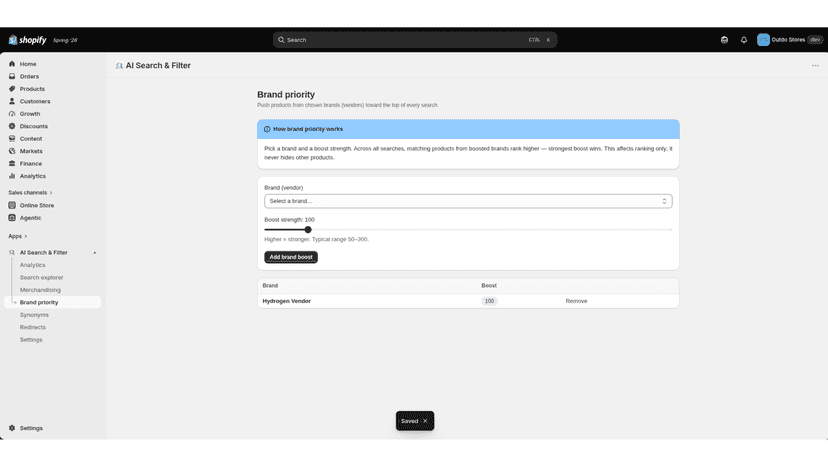Open the Products tag icon
Viewport: 828px width, 466px height.
pos(12,89)
